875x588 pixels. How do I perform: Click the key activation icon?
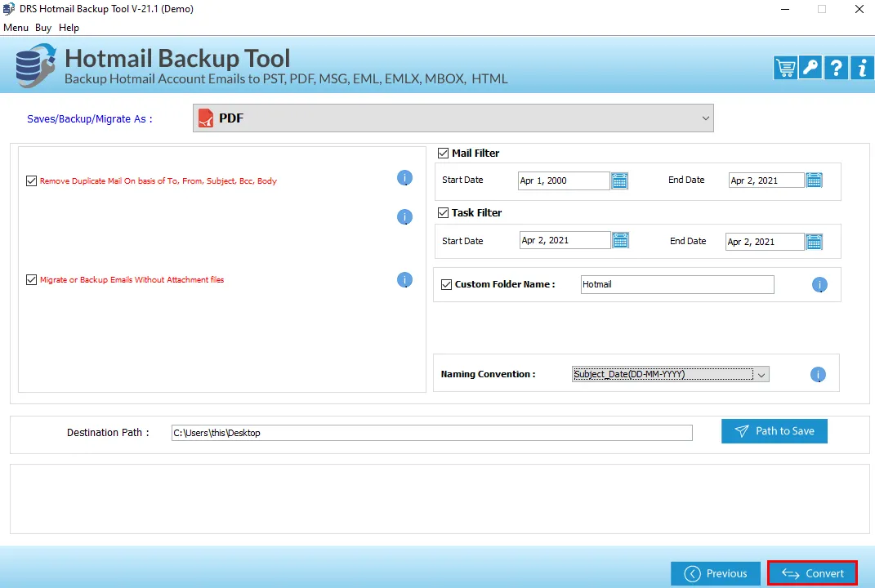coord(810,68)
